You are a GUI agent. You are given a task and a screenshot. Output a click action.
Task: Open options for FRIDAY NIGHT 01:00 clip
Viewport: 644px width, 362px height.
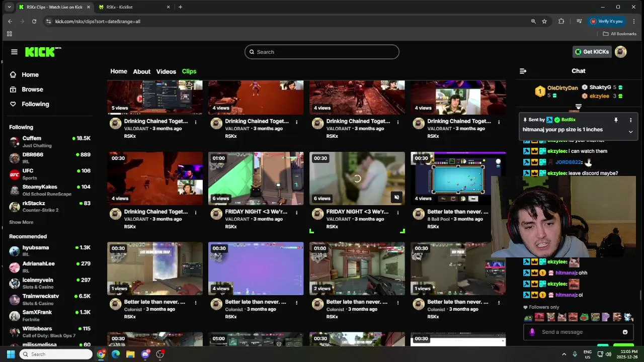pos(296,213)
